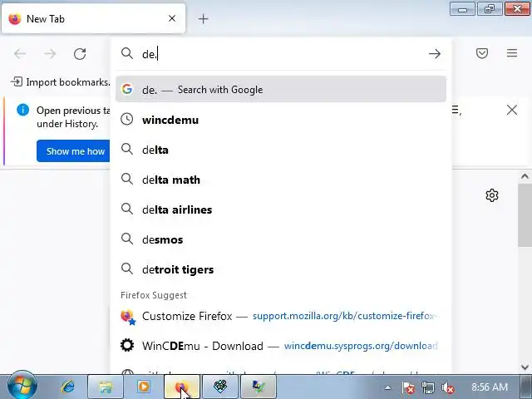Select 'de. — Search with Google' suggestion
Screen dimensions: 532x399
click(281, 89)
